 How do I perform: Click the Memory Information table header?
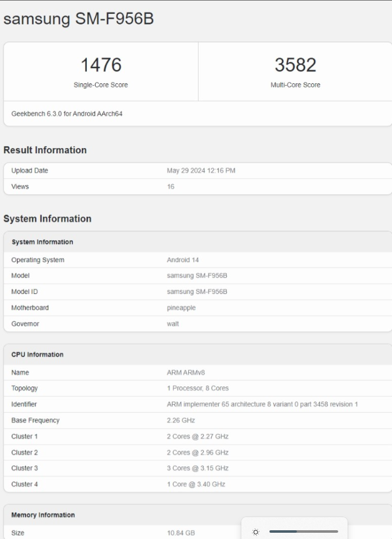pos(43,515)
